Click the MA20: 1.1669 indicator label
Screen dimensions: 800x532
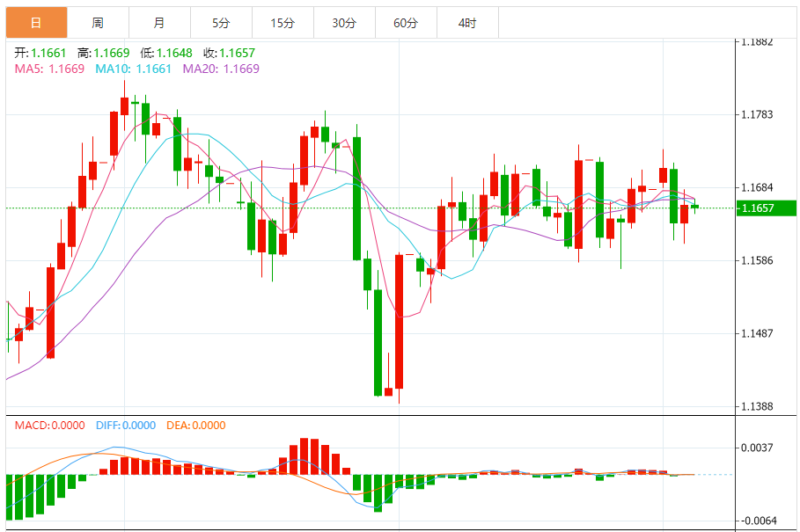click(221, 69)
